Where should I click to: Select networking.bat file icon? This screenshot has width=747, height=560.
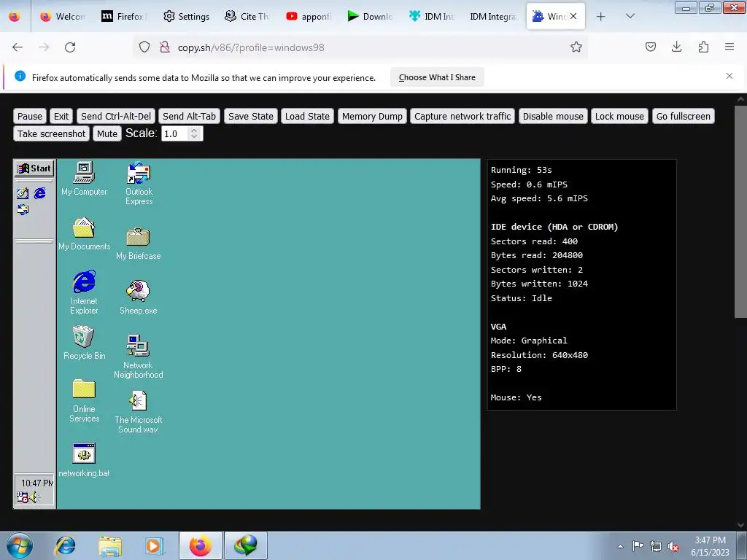[x=84, y=460]
